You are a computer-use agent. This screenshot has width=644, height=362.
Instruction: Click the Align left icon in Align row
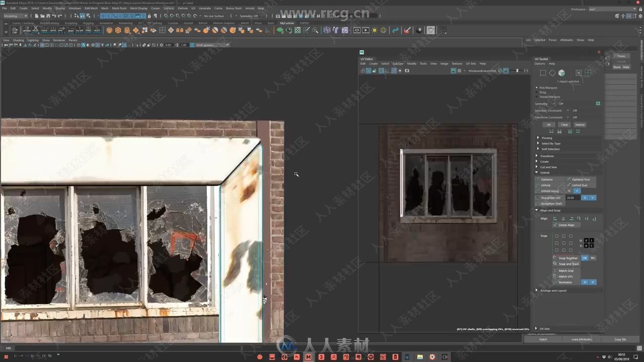point(555,219)
